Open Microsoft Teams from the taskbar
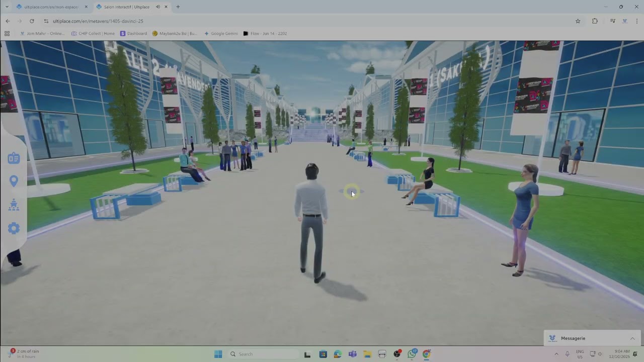This screenshot has width=644, height=362. pos(352,354)
